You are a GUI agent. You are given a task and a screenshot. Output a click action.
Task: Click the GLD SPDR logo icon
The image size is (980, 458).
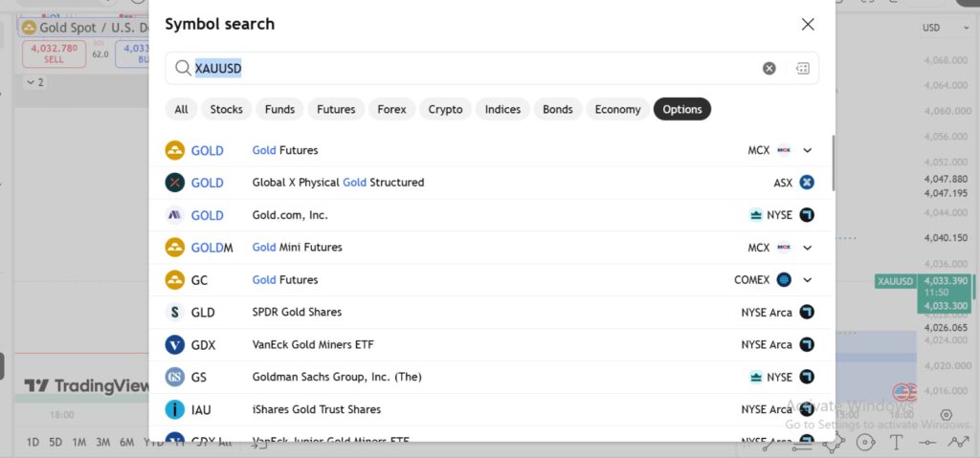pos(175,312)
